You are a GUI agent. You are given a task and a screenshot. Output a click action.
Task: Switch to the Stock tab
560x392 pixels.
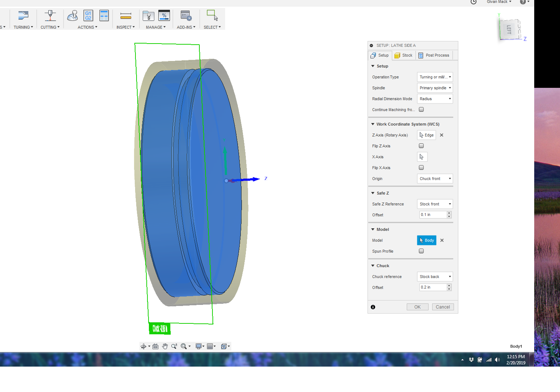[x=403, y=55]
